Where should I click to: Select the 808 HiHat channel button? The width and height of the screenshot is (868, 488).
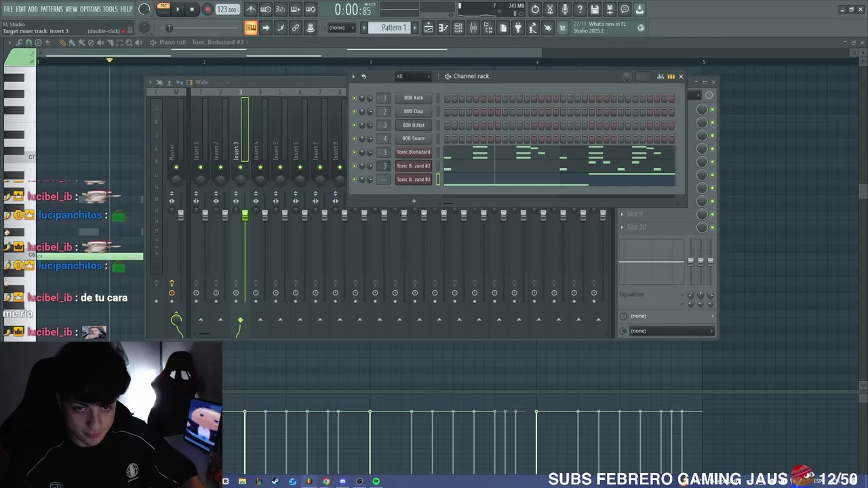click(413, 125)
